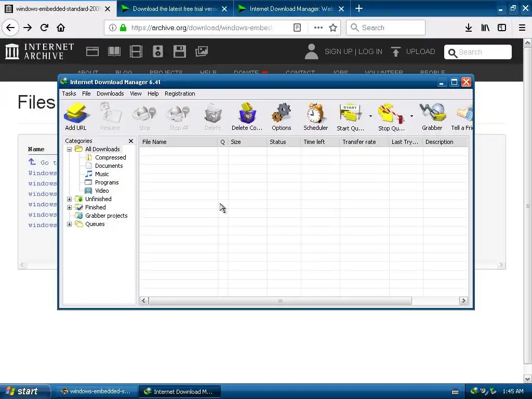Select Internet Download Manager taskbar button
532x399 pixels.
click(x=179, y=392)
